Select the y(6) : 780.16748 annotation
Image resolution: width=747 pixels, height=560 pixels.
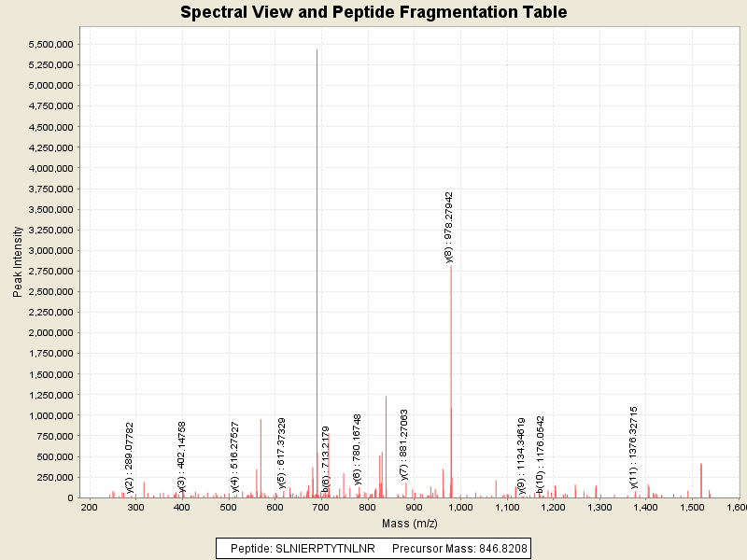point(357,450)
